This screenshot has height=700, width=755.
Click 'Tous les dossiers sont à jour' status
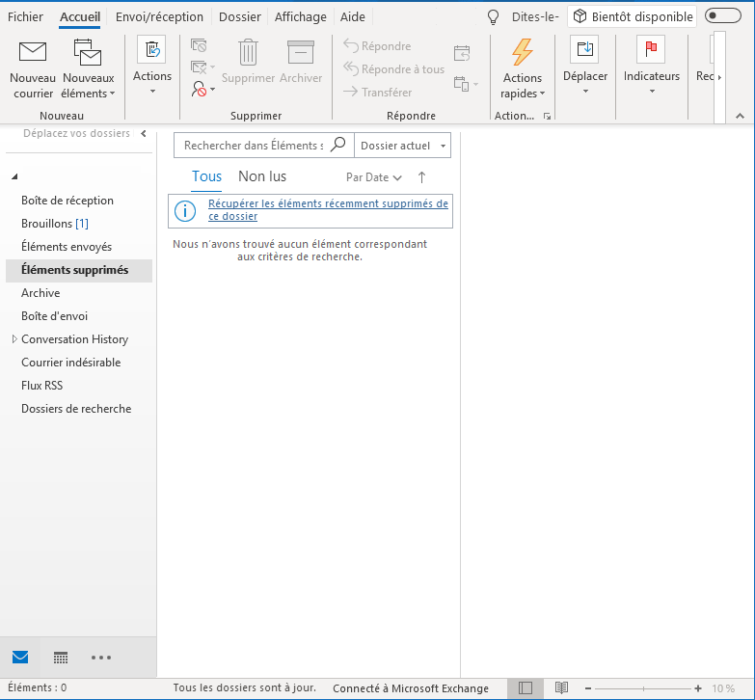click(x=245, y=688)
